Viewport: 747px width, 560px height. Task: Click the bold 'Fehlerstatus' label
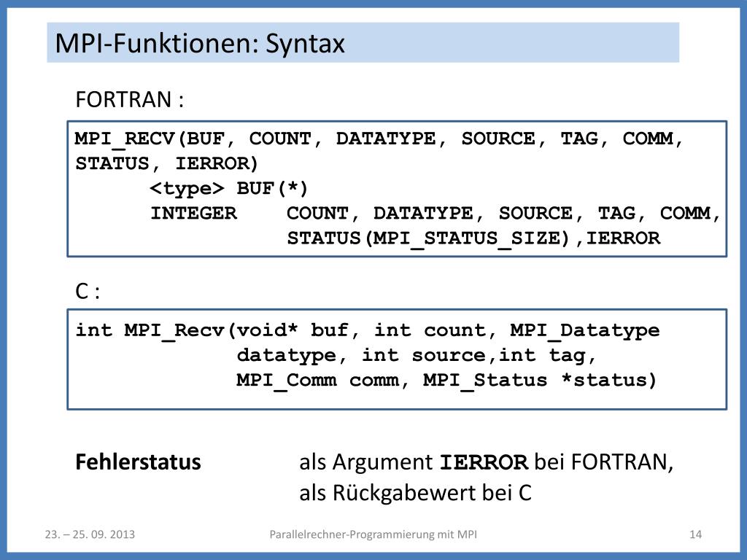[138, 462]
